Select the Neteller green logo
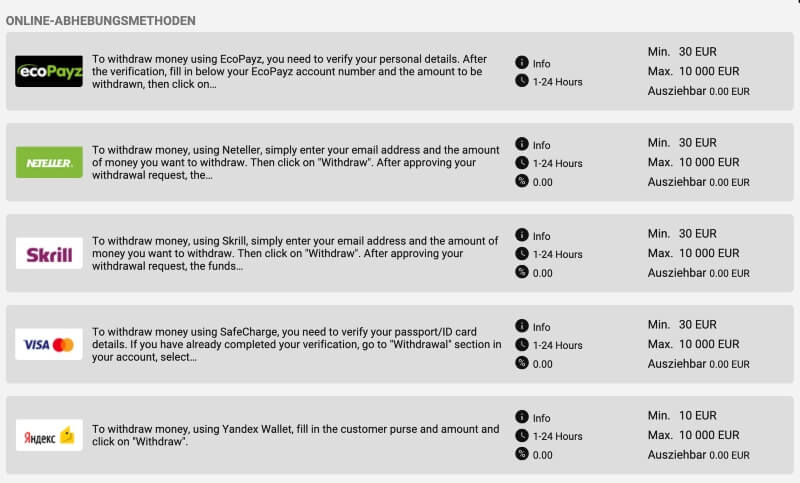The image size is (800, 483). [49, 162]
